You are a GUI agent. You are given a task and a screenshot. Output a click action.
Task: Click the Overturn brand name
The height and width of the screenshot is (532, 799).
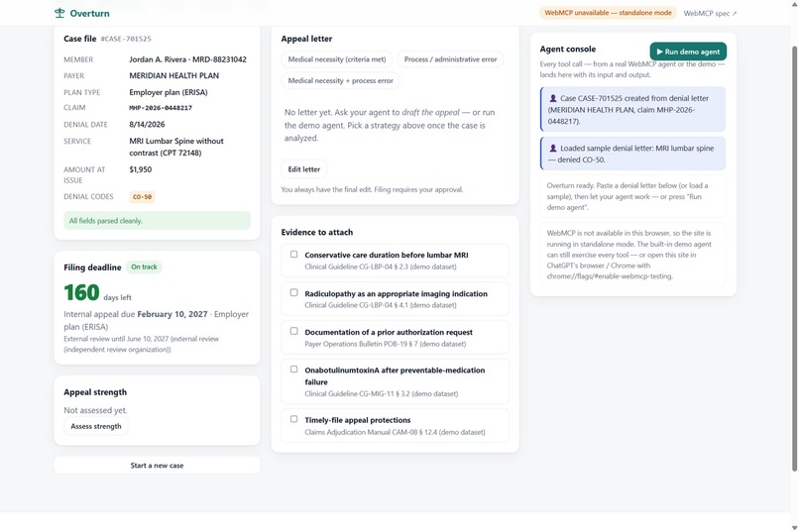[89, 13]
